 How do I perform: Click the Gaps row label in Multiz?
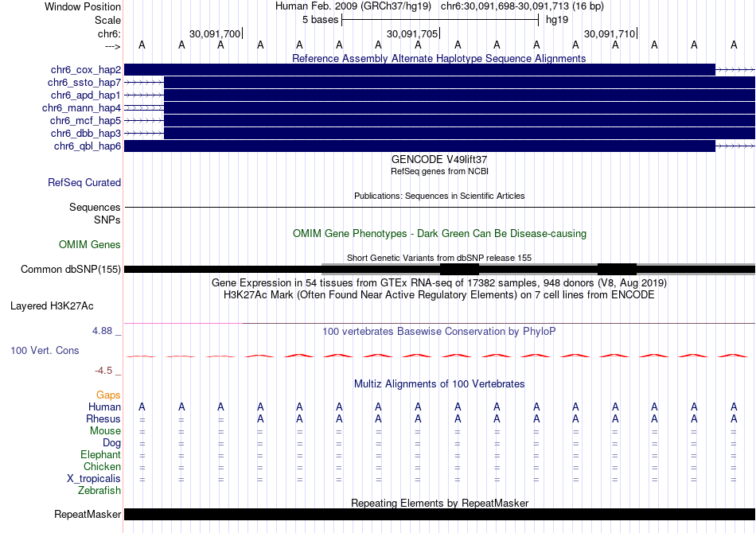pyautogui.click(x=108, y=395)
